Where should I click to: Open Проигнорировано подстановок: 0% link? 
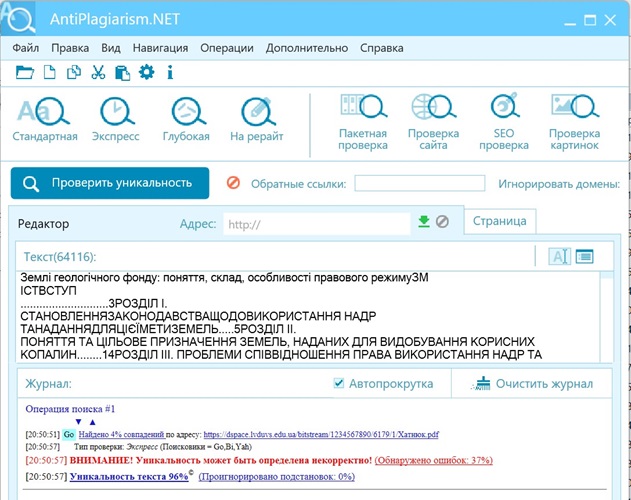click(x=277, y=477)
